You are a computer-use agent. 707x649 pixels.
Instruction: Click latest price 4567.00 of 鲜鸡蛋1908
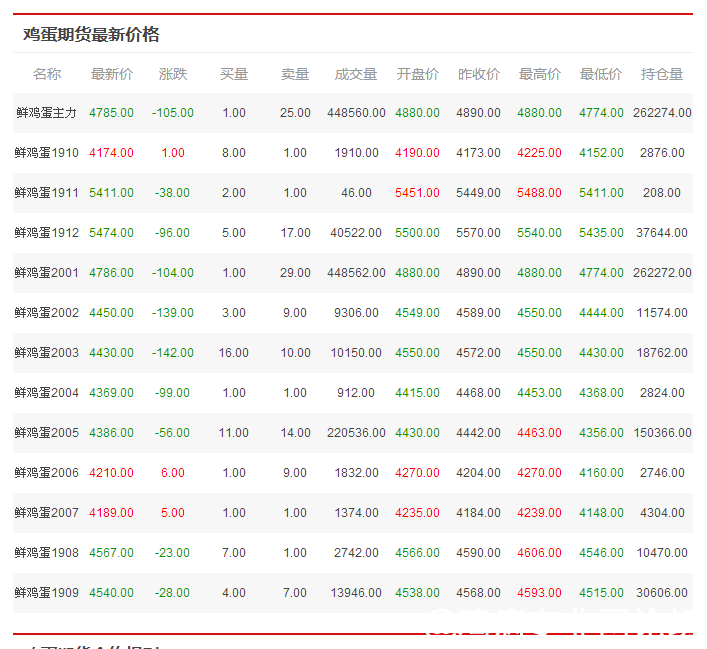pos(111,553)
